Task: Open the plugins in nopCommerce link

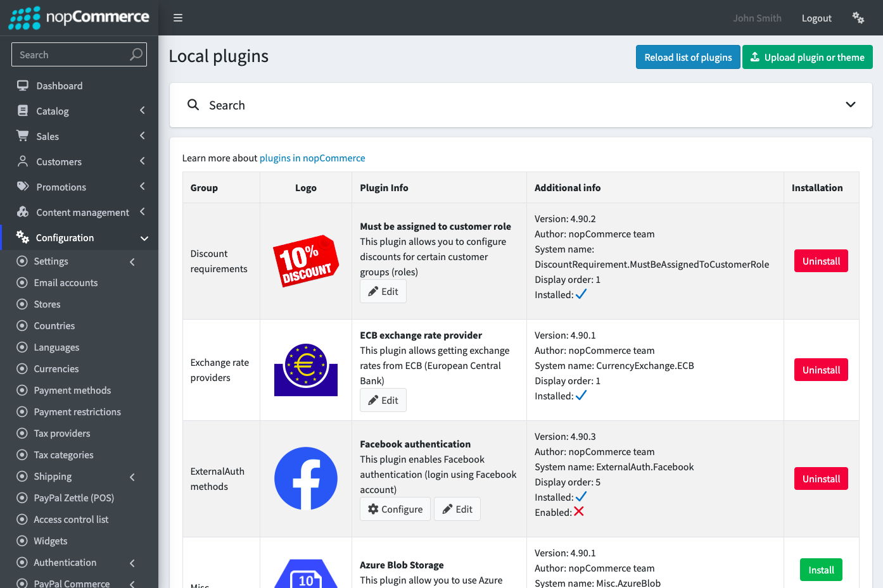Action: pos(312,158)
